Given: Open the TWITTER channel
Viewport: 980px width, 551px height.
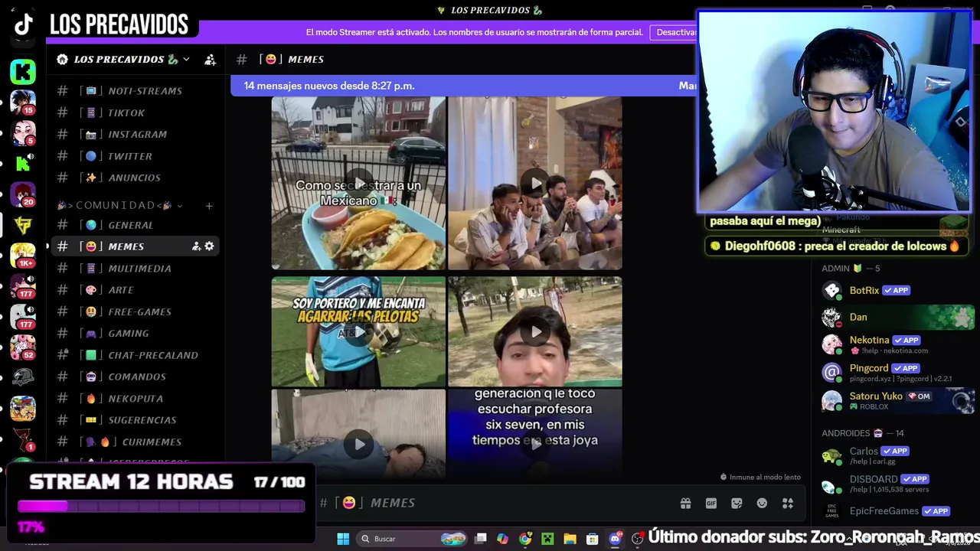Looking at the screenshot, I should coord(136,156).
